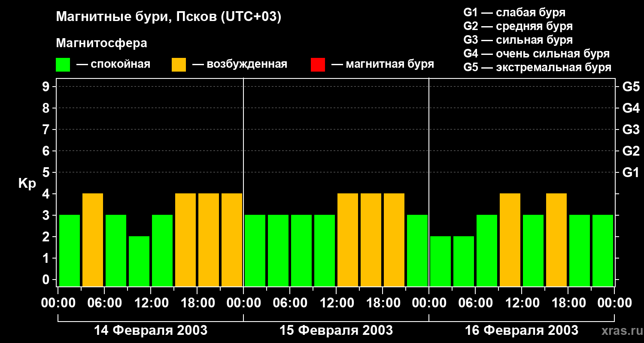Click the 'Kp' axis title
This screenshot has height=343, width=644.
(x=27, y=183)
